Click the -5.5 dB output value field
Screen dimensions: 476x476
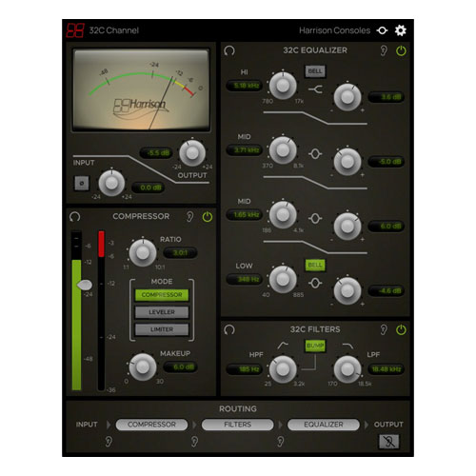[156, 153]
